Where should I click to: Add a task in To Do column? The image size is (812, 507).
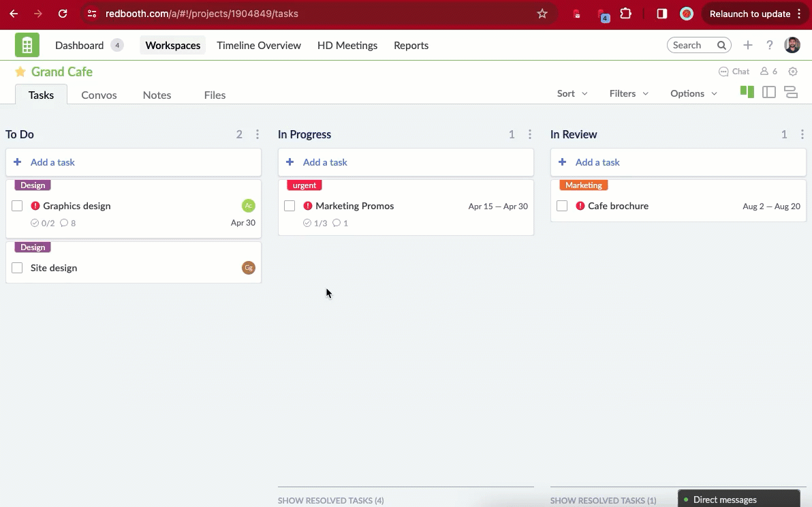click(133, 162)
